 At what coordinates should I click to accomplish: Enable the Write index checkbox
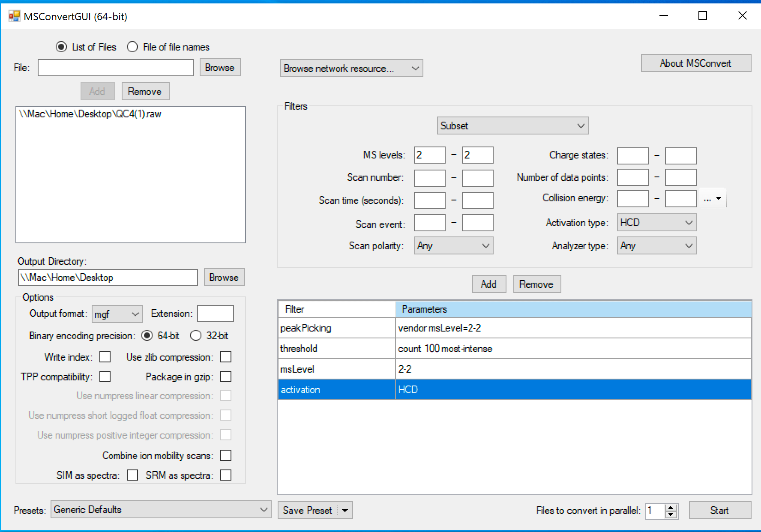[x=105, y=357]
